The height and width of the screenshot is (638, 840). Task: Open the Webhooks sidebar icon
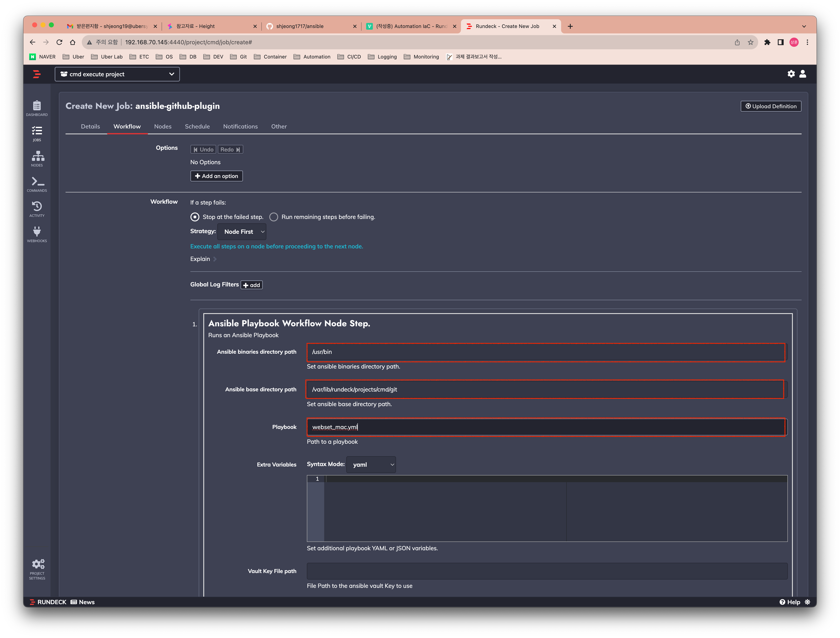coord(37,234)
